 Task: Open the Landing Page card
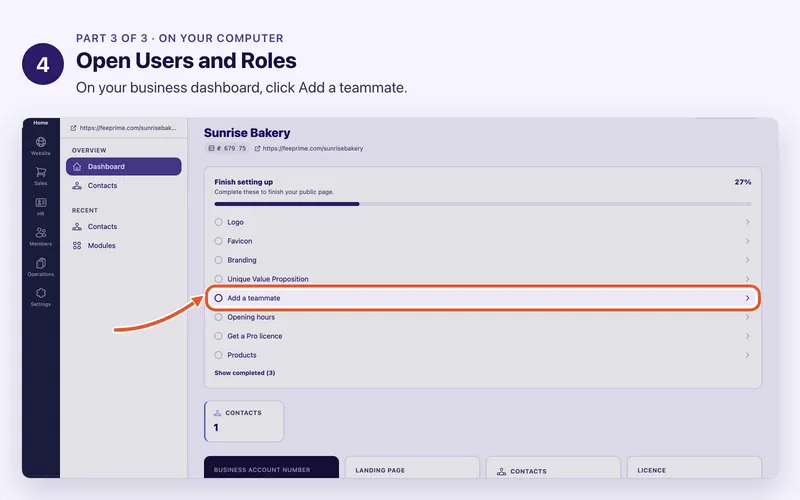point(412,467)
